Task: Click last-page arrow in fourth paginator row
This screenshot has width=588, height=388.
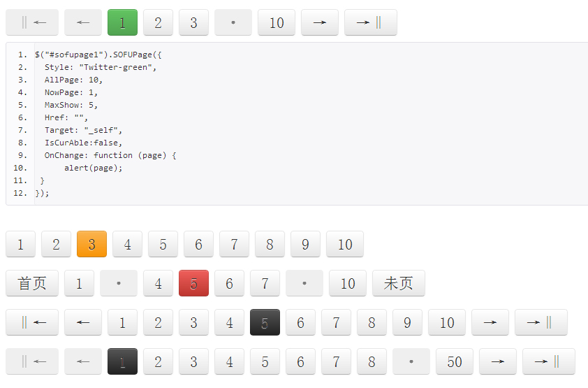Action: 541,322
